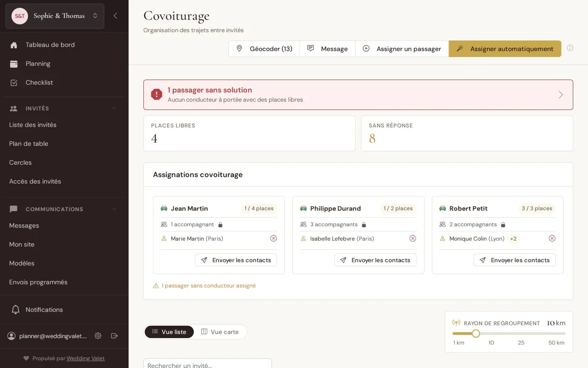The width and height of the screenshot is (588, 368).
Task: Click the user avatar icon beside planner email
Action: tap(11, 336)
